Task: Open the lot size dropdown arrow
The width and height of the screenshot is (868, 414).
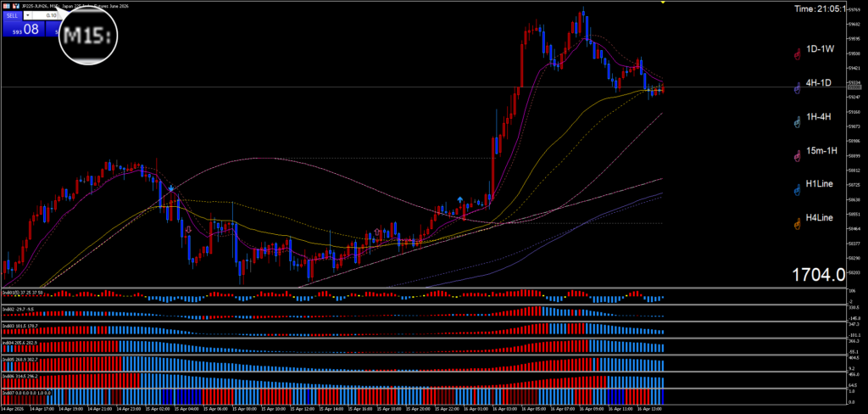Action: (x=30, y=15)
